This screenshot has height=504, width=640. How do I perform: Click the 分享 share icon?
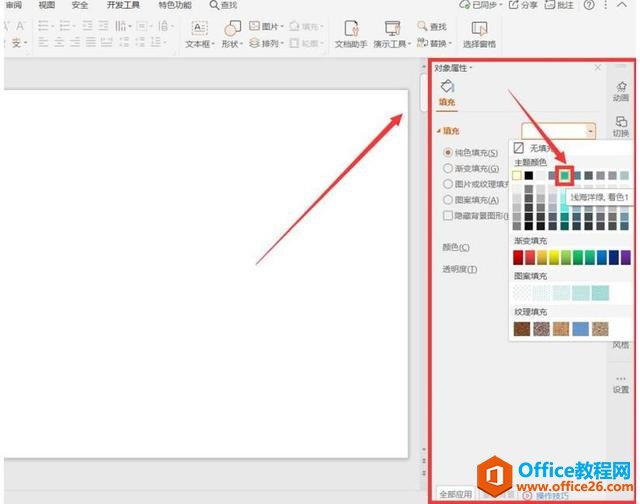(x=513, y=5)
